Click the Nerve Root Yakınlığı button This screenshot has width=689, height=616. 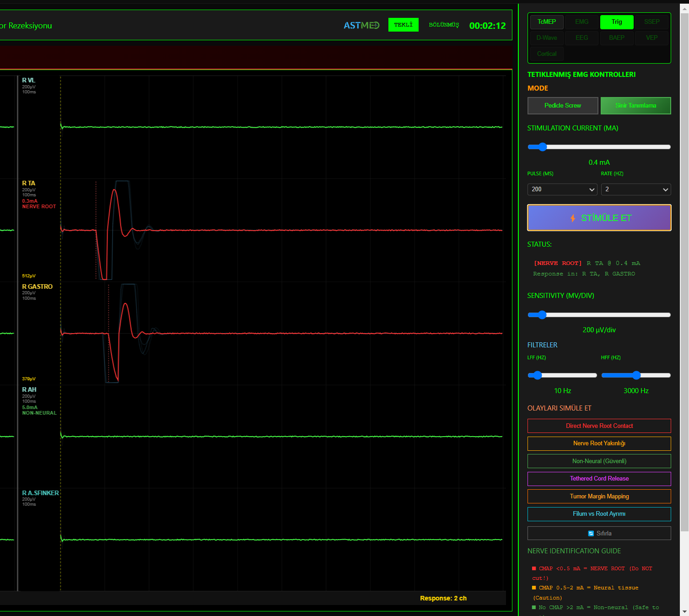[599, 443]
